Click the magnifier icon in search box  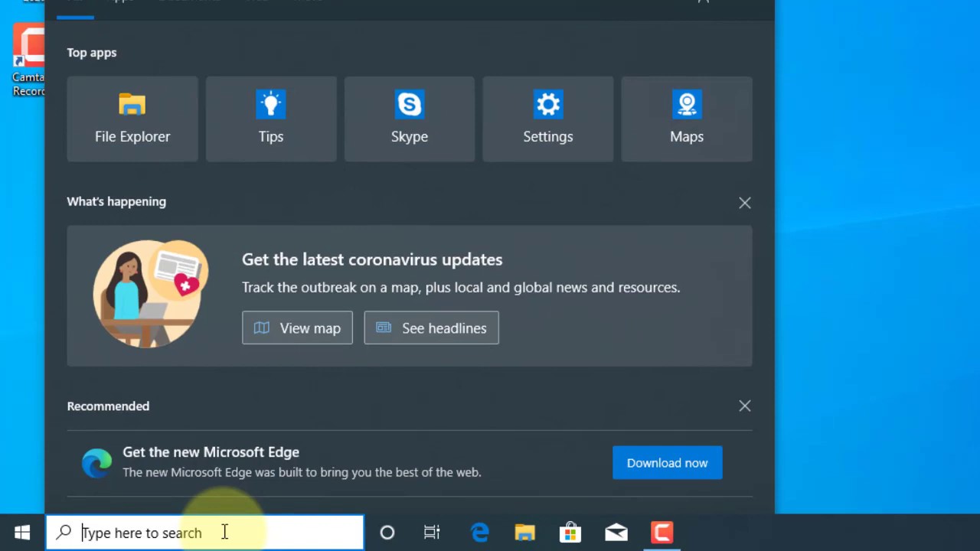click(64, 532)
